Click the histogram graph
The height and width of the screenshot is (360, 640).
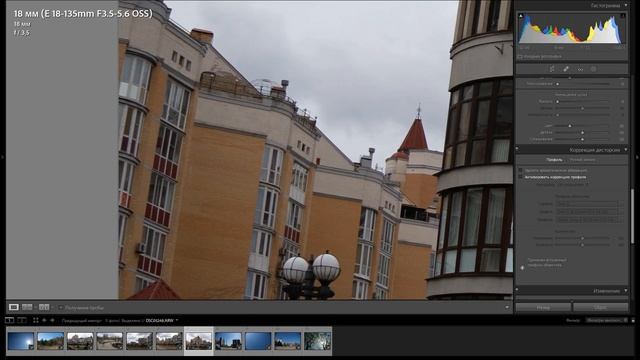point(572,29)
